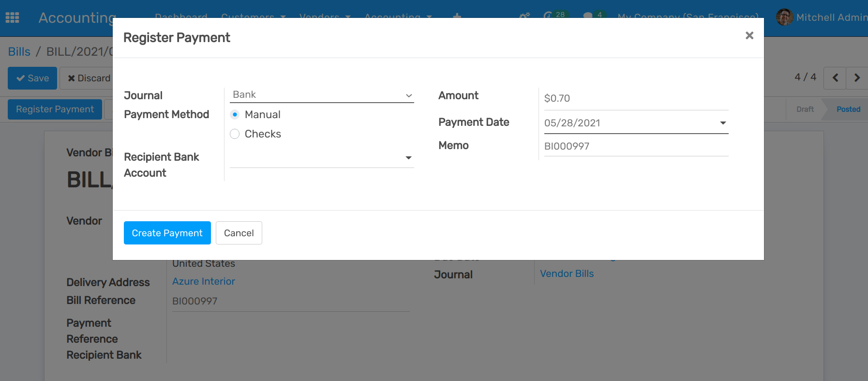Click the Posted status stage
868x381 pixels.
(x=848, y=109)
